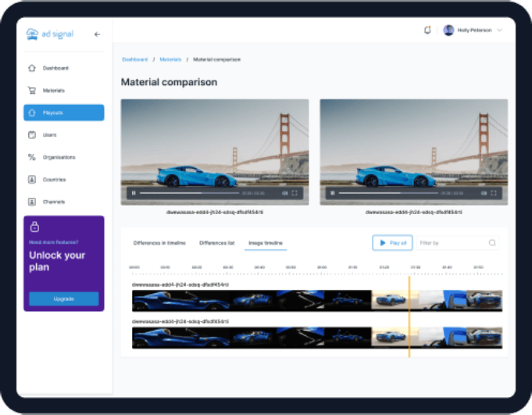Open Dashboard from the sidebar
Screen dimensions: 532x415
(55, 68)
